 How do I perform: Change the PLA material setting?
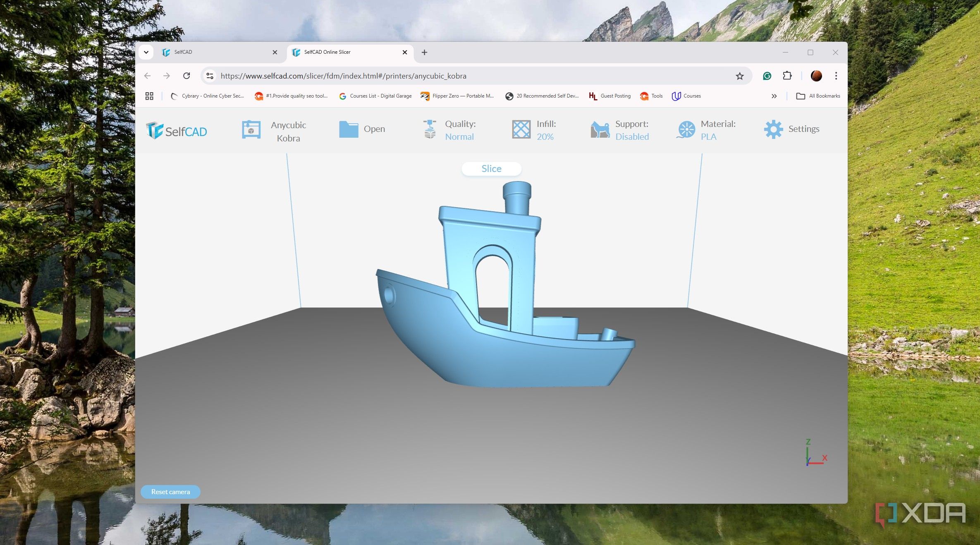708,136
